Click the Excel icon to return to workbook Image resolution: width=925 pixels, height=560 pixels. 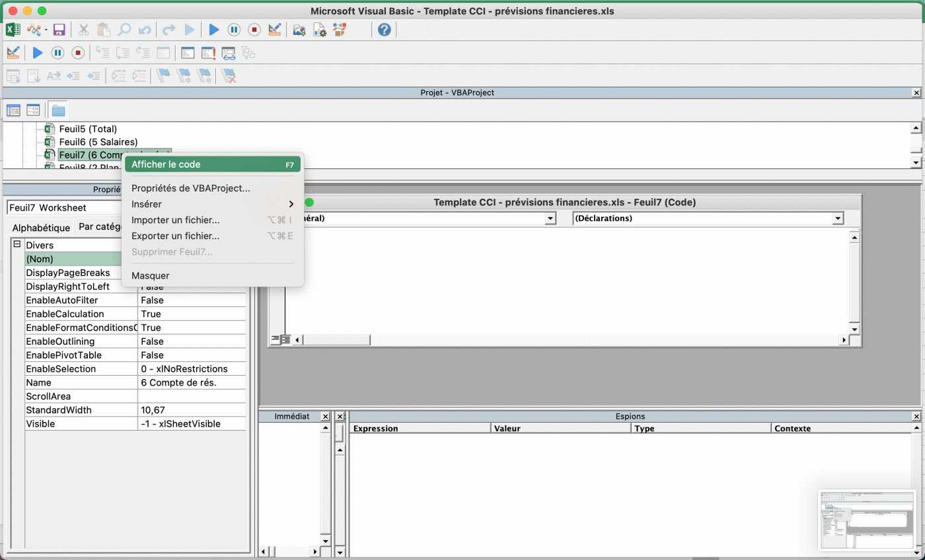[x=13, y=30]
